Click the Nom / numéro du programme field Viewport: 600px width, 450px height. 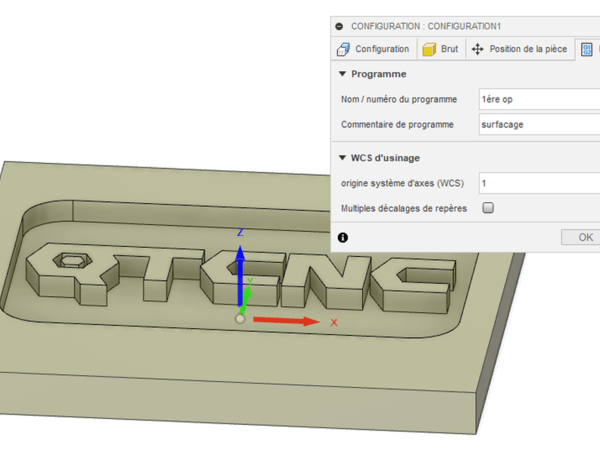pyautogui.click(x=537, y=99)
